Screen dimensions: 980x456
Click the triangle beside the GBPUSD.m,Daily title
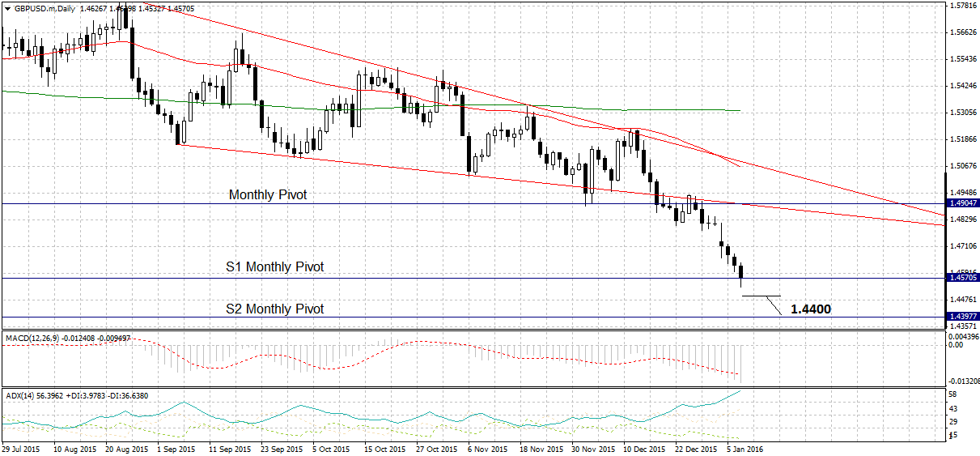coord(6,7)
